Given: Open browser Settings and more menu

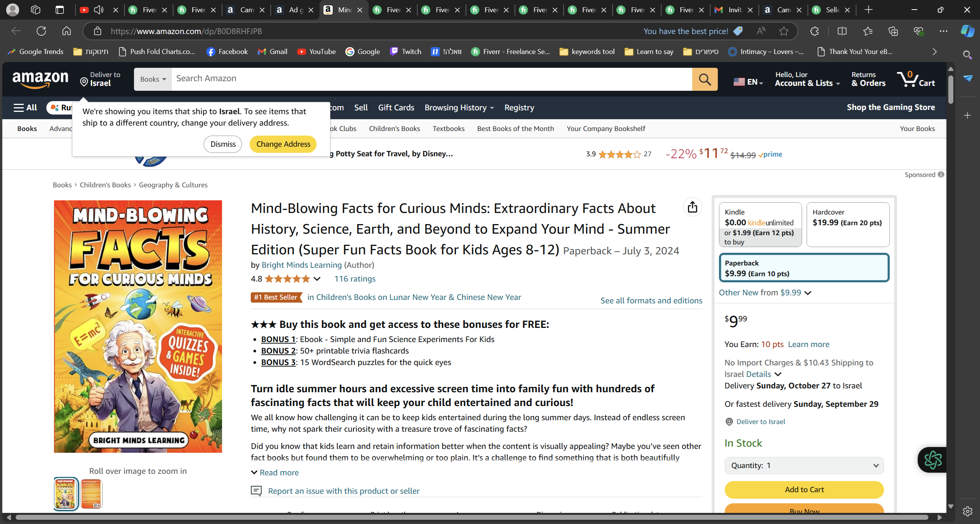Looking at the screenshot, I should pyautogui.click(x=944, y=31).
